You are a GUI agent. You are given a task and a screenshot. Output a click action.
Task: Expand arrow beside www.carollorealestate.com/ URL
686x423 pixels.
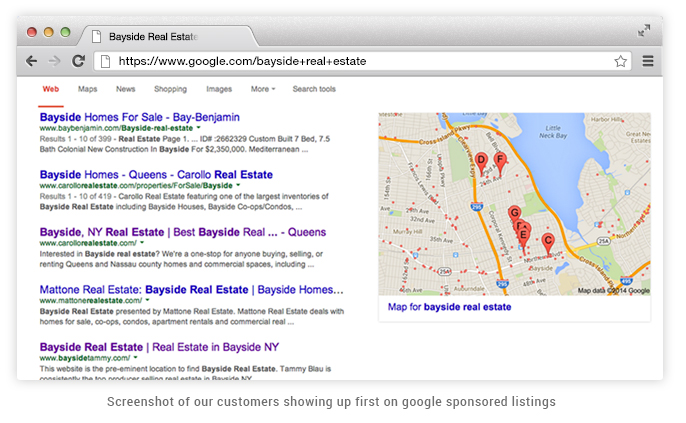click(142, 243)
